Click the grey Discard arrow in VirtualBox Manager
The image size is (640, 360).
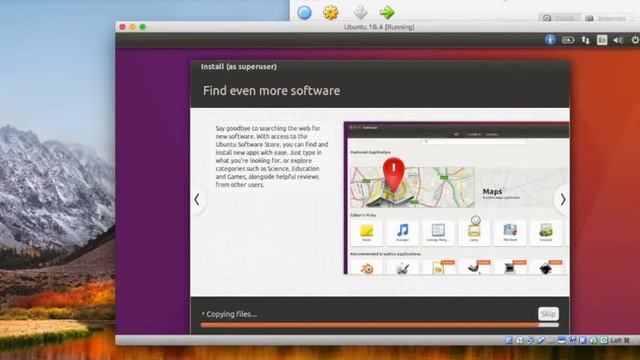360,12
